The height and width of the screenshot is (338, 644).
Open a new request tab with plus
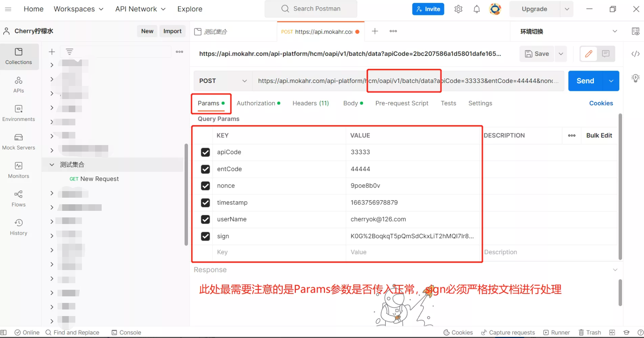[x=375, y=31]
